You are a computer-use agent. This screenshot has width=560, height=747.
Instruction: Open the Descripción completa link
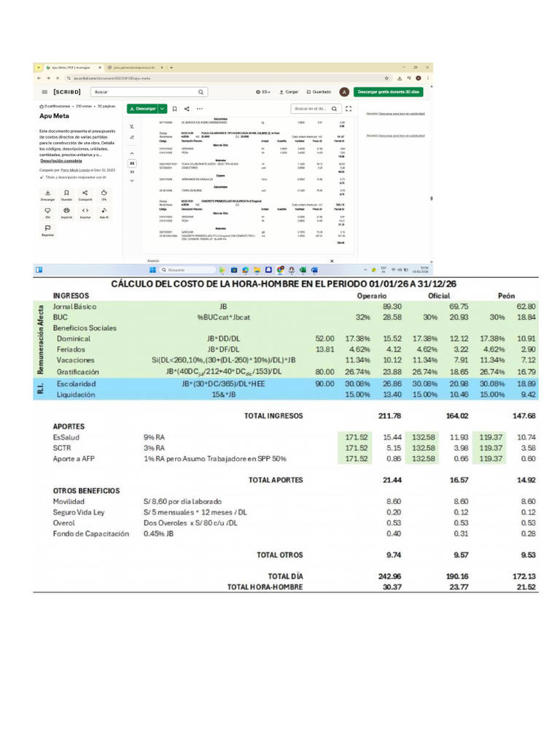tap(61, 161)
